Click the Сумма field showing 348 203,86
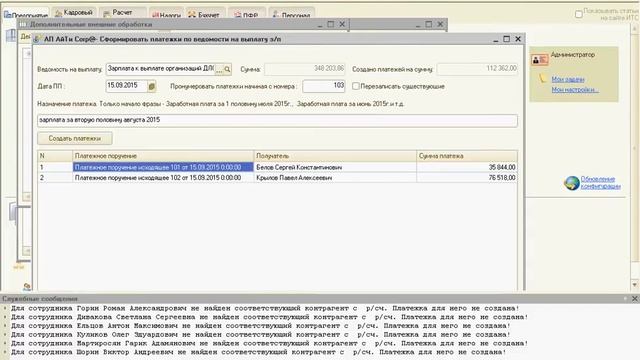 pyautogui.click(x=304, y=69)
